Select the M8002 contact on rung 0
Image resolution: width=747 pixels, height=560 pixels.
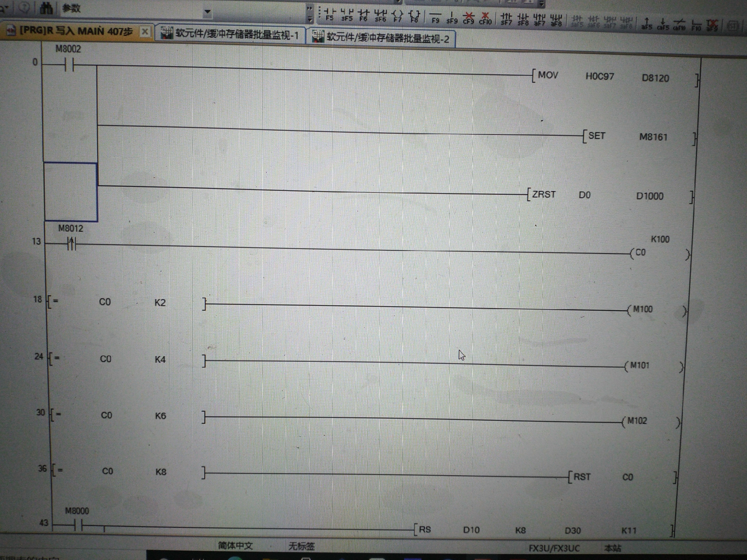click(69, 65)
